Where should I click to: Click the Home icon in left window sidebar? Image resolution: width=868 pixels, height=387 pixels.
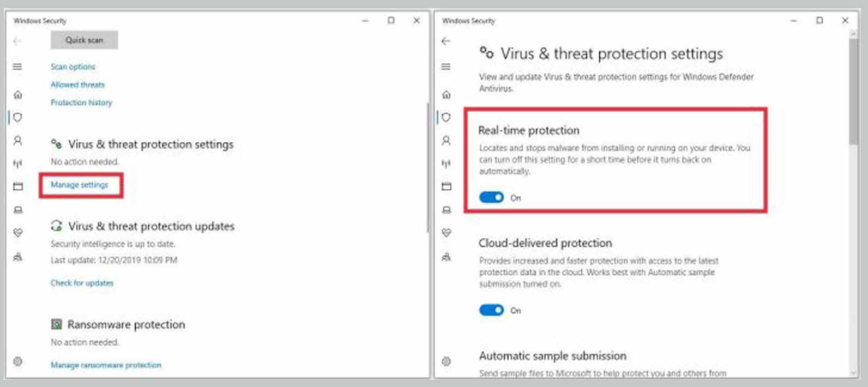(18, 95)
